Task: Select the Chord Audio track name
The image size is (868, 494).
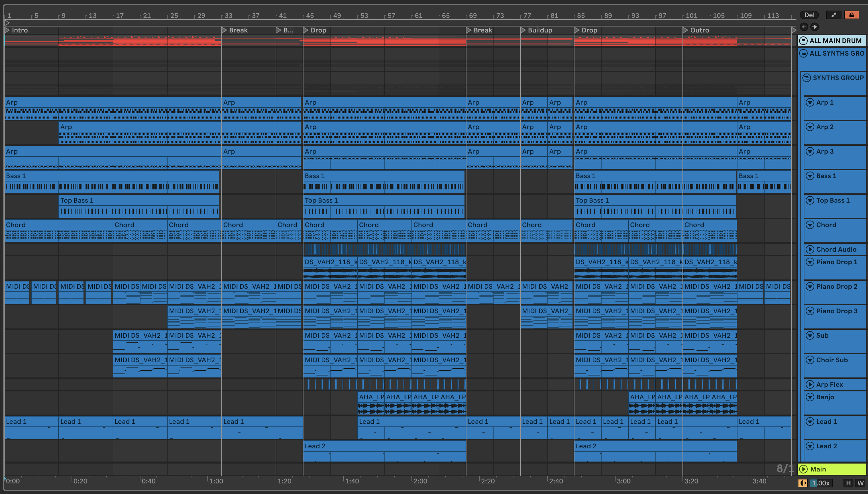Action: 836,249
